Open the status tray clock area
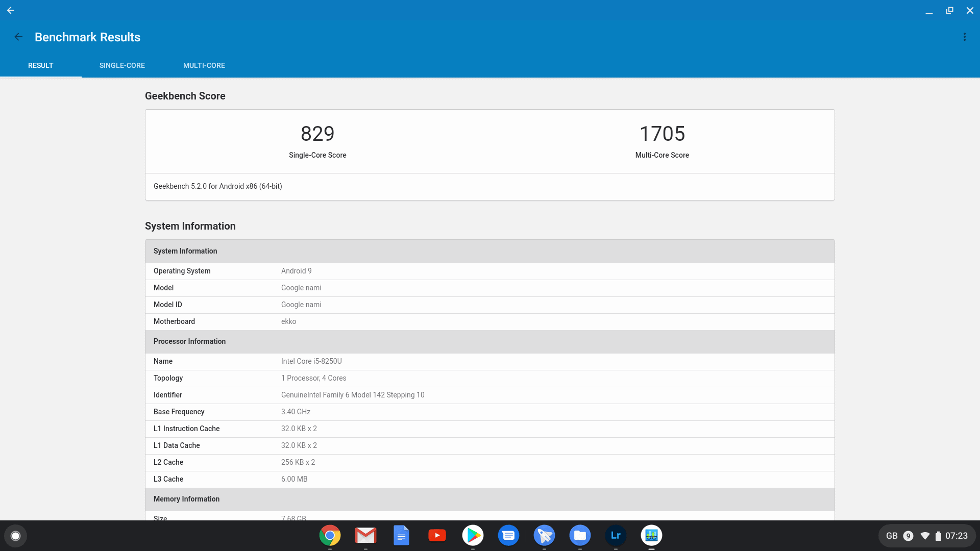This screenshot has height=551, width=980. [956, 536]
